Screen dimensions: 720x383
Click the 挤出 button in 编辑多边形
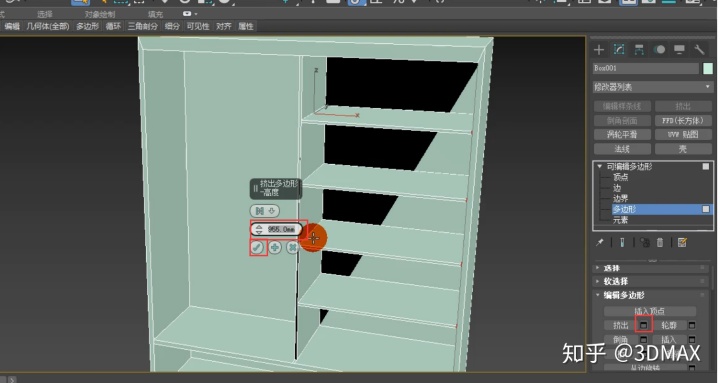point(621,325)
